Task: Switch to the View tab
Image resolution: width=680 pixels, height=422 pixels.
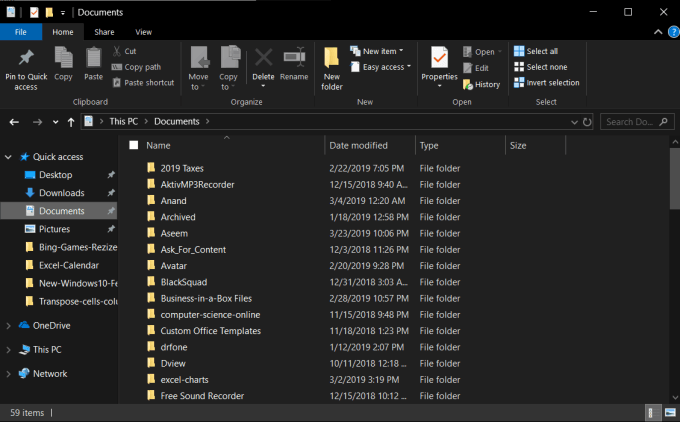Action: coord(144,32)
